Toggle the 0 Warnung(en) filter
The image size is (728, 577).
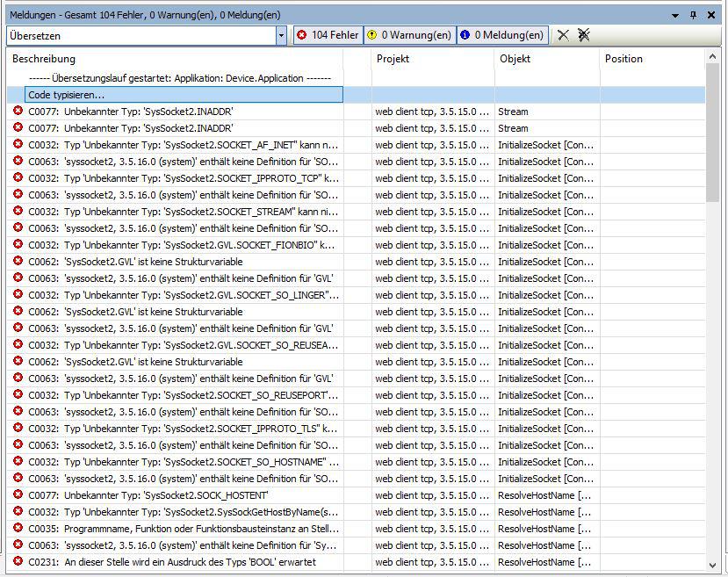click(x=408, y=35)
